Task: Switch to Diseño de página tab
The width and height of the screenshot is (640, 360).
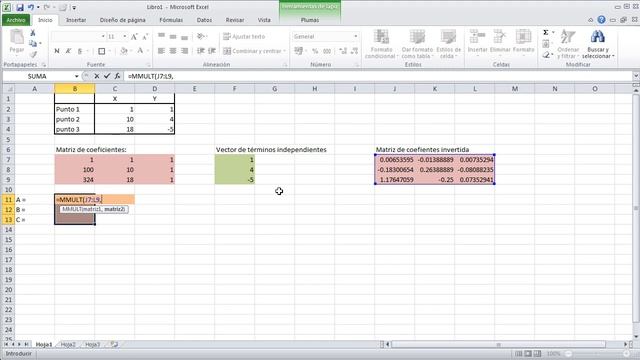Action: click(122, 20)
